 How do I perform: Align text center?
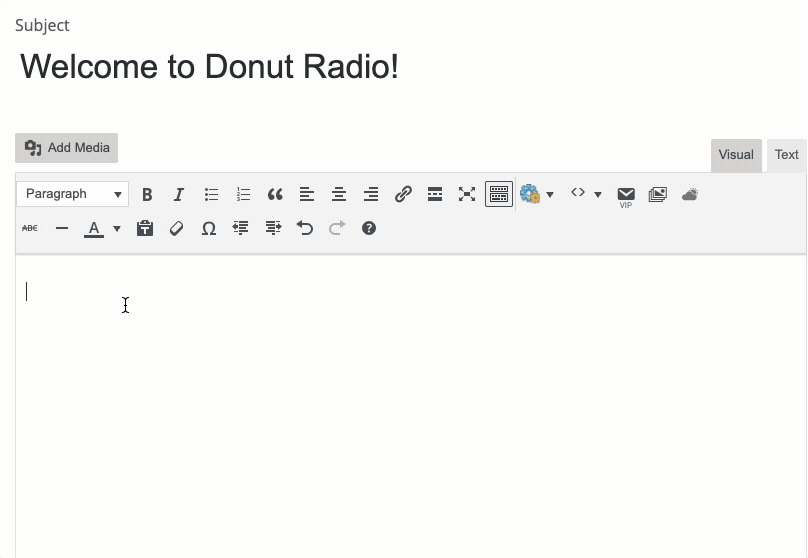coord(339,194)
